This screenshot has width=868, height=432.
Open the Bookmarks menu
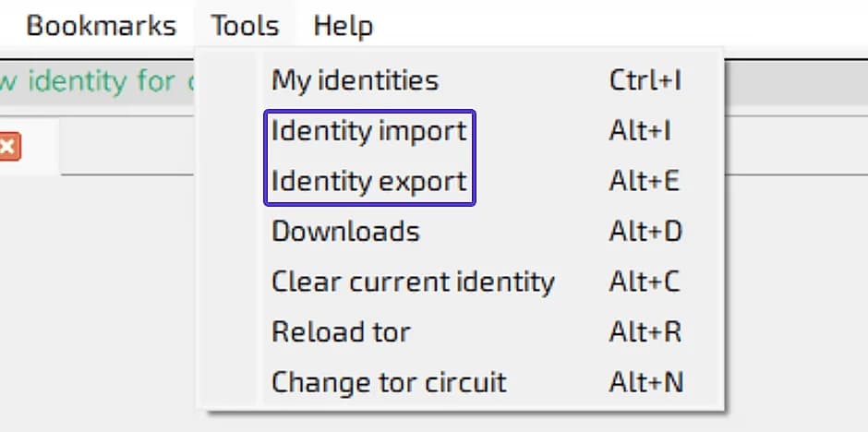pyautogui.click(x=101, y=26)
